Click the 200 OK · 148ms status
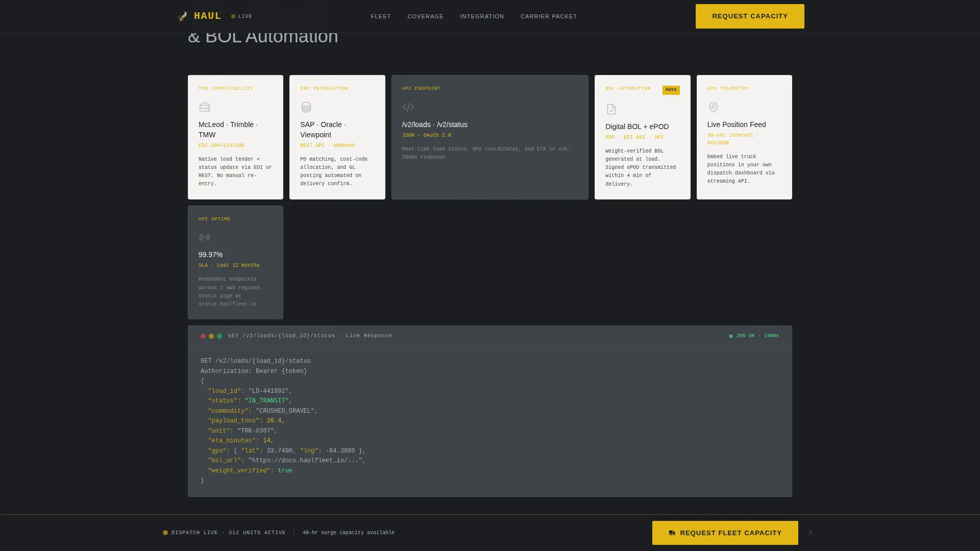Viewport: 980px width, 551px height. (758, 336)
